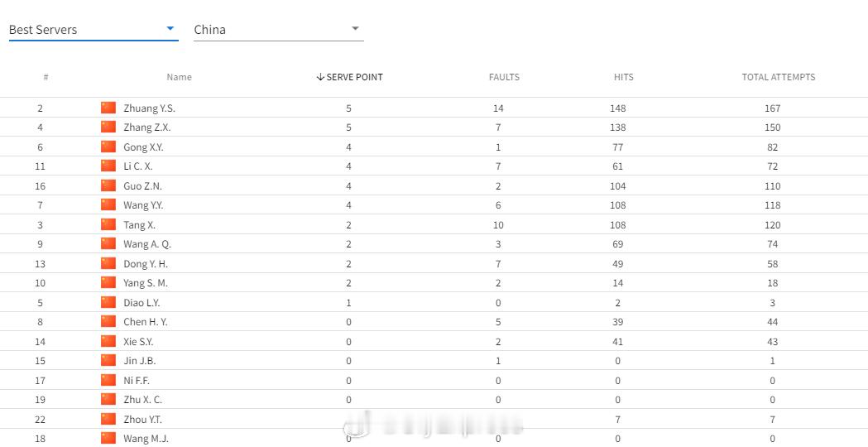Sort by TOTAL ATTEMPTS column header
868x447 pixels.
(779, 77)
